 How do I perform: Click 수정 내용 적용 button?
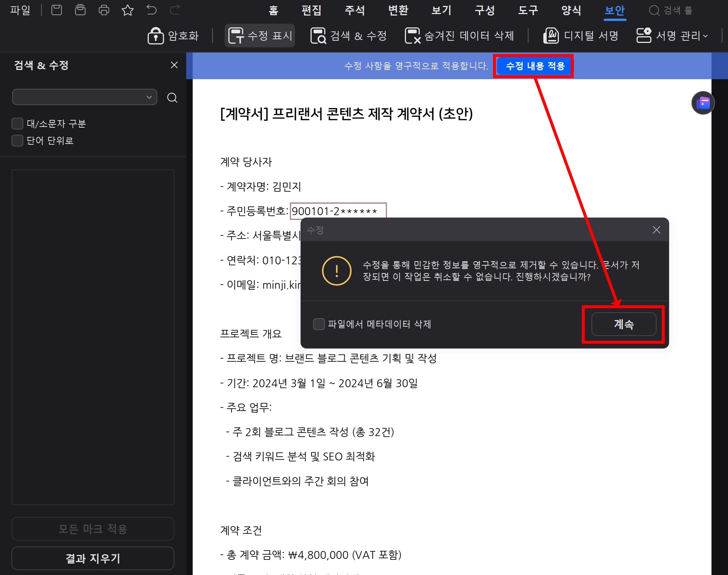coord(535,66)
